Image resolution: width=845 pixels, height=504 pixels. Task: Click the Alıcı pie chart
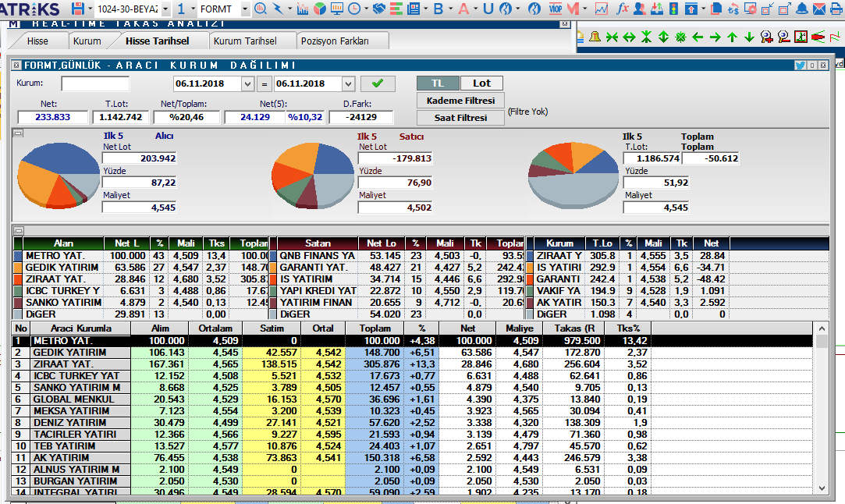[x=59, y=176]
